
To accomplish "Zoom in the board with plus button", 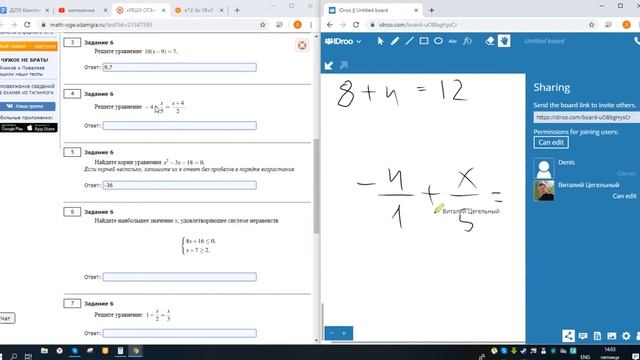I will (344, 333).
